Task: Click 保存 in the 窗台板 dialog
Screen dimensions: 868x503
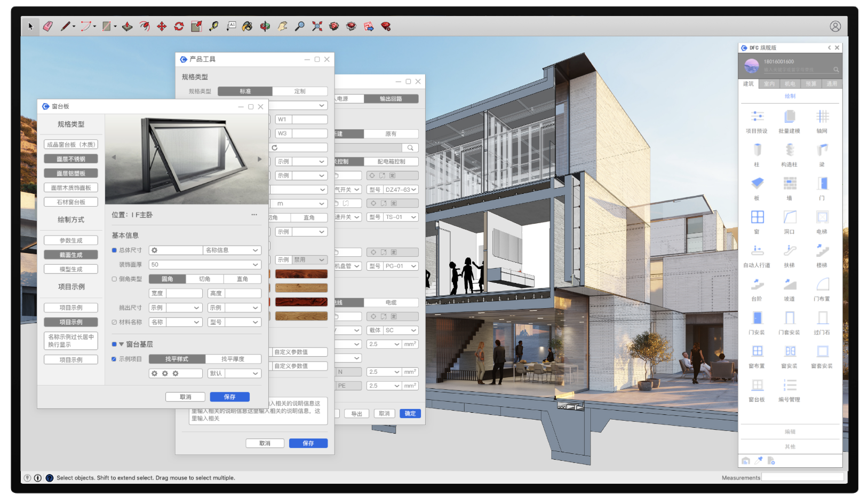Action: (229, 397)
